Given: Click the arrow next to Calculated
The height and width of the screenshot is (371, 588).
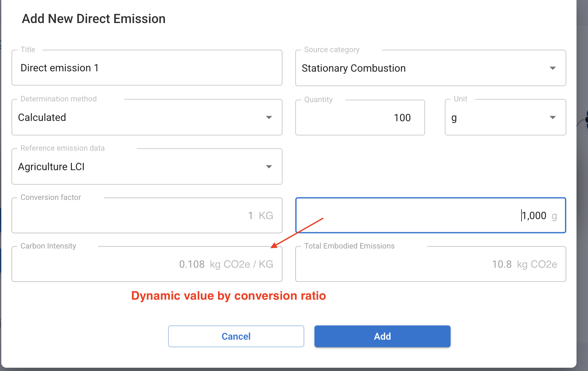Looking at the screenshot, I should (269, 117).
